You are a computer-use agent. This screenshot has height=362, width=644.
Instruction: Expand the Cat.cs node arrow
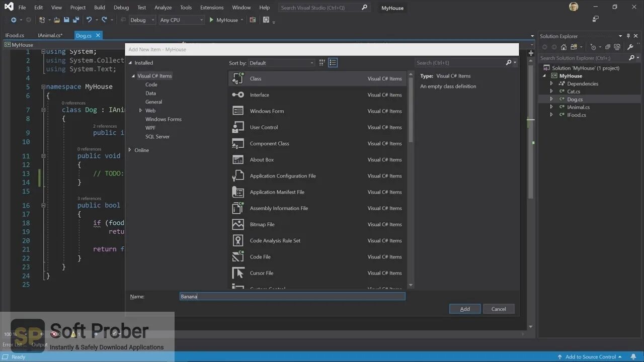click(x=551, y=92)
